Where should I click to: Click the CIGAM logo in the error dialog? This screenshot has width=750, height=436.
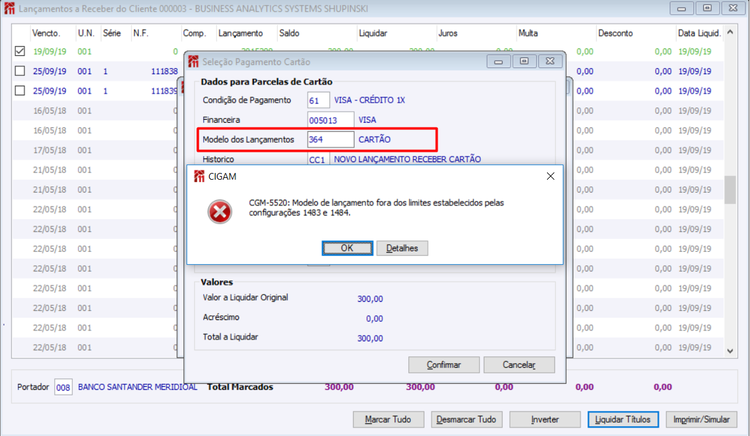199,176
